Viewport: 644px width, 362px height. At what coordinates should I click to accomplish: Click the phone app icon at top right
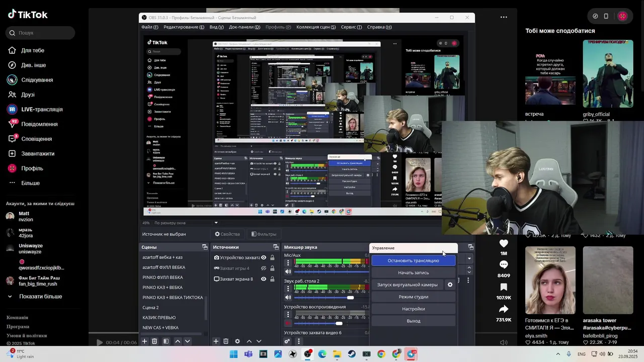tap(606, 16)
